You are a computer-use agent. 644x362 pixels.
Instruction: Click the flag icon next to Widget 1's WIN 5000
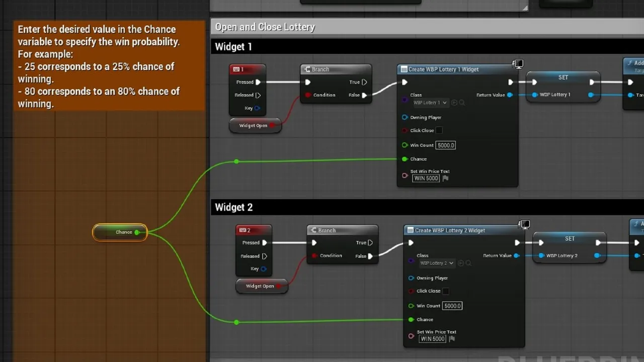[x=445, y=178]
